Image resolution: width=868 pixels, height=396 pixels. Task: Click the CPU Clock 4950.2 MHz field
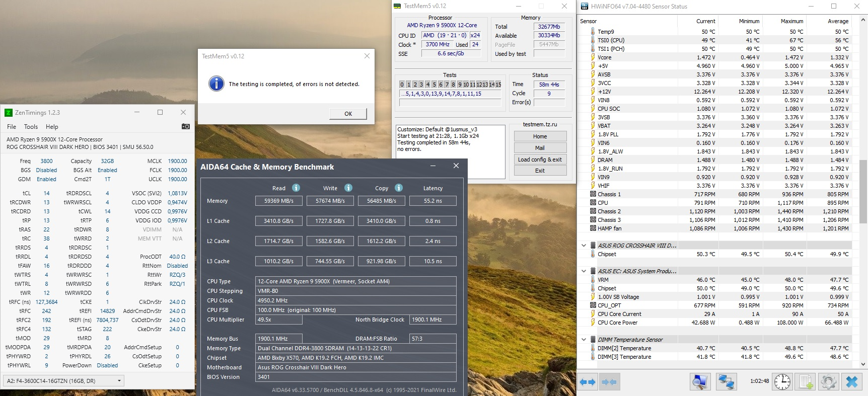click(x=356, y=300)
